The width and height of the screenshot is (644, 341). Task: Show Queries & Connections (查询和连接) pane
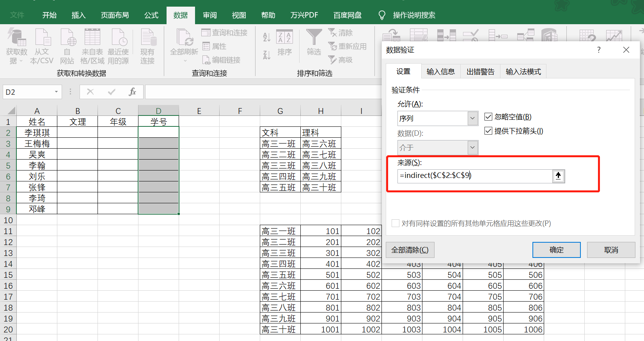tap(225, 33)
